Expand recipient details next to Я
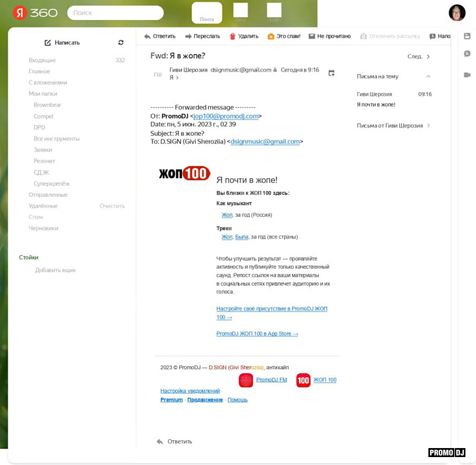Viewport: 476px width, 465px height. click(177, 78)
